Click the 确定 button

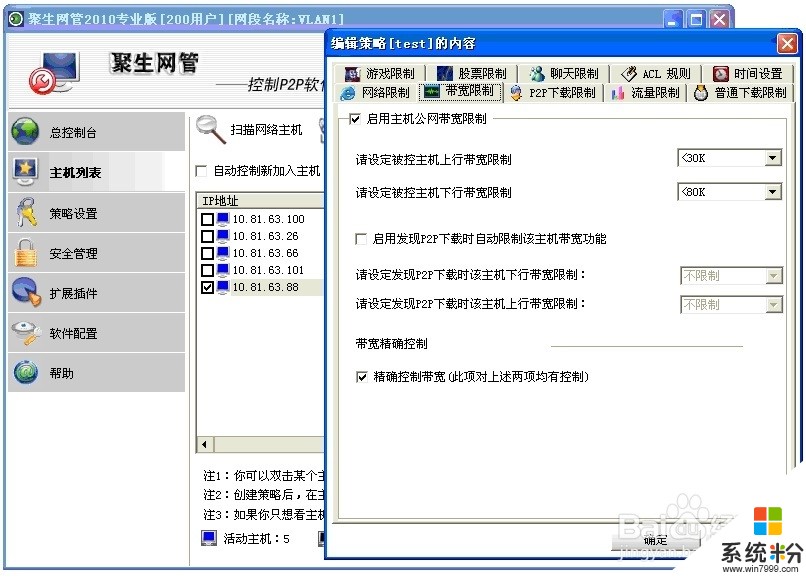[x=656, y=541]
